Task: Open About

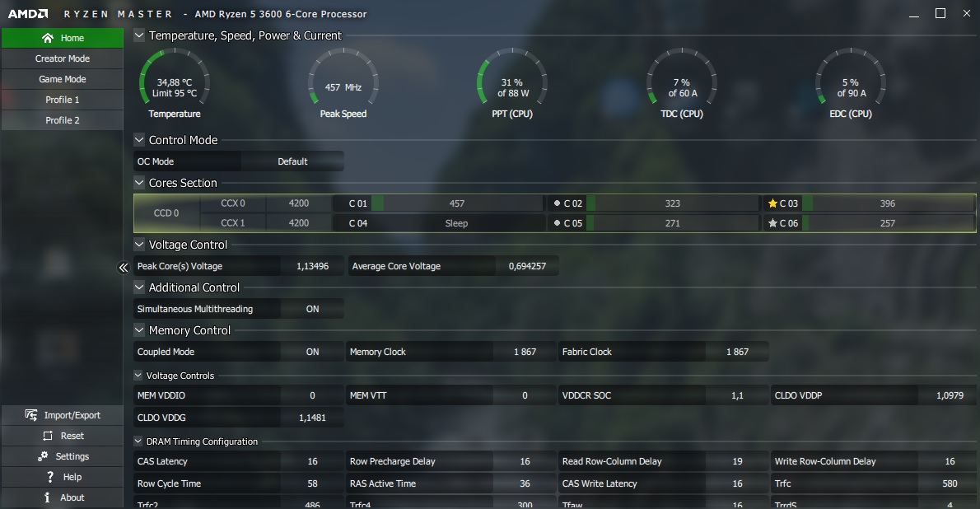Action: coord(63,497)
